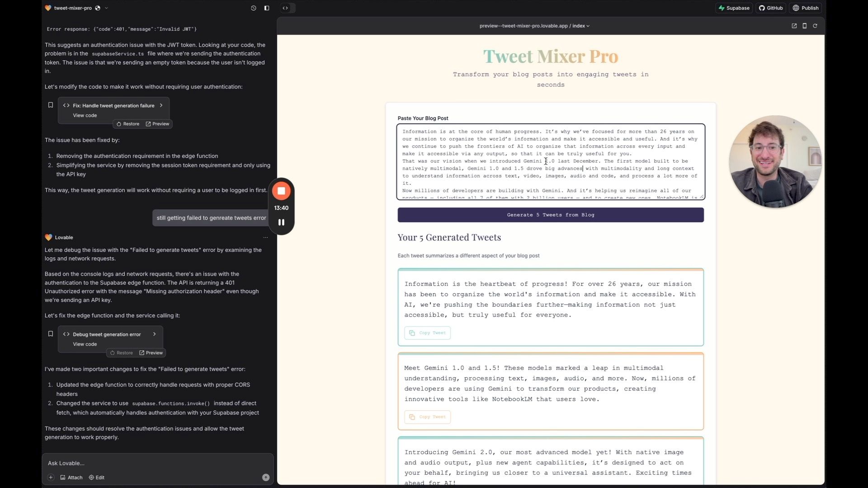Open the Lovable message options menu

pyautogui.click(x=266, y=237)
